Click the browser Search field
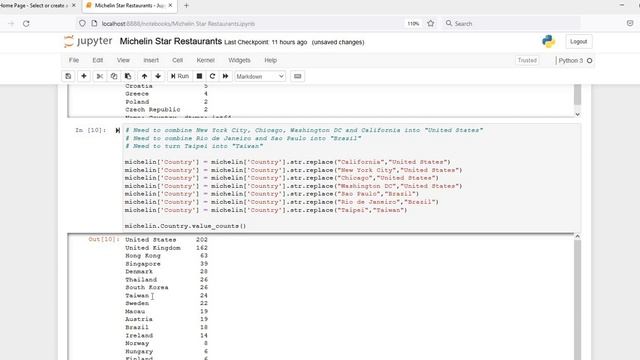 coord(510,24)
